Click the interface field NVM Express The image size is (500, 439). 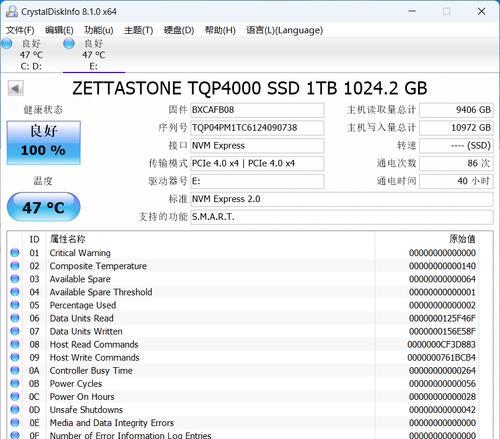coord(257,146)
